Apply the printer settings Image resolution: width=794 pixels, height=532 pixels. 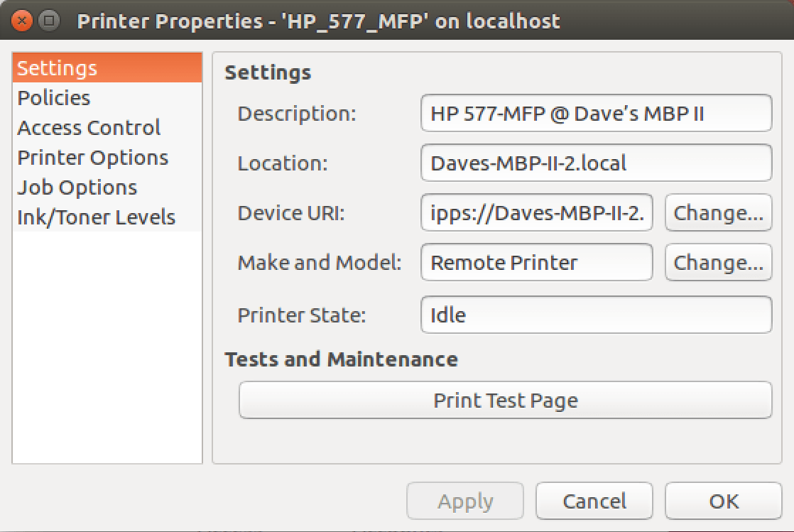[464, 501]
